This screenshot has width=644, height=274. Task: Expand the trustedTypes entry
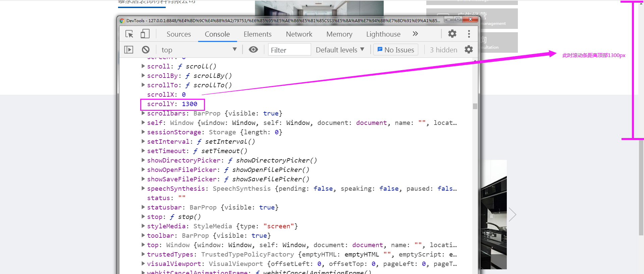coord(143,254)
